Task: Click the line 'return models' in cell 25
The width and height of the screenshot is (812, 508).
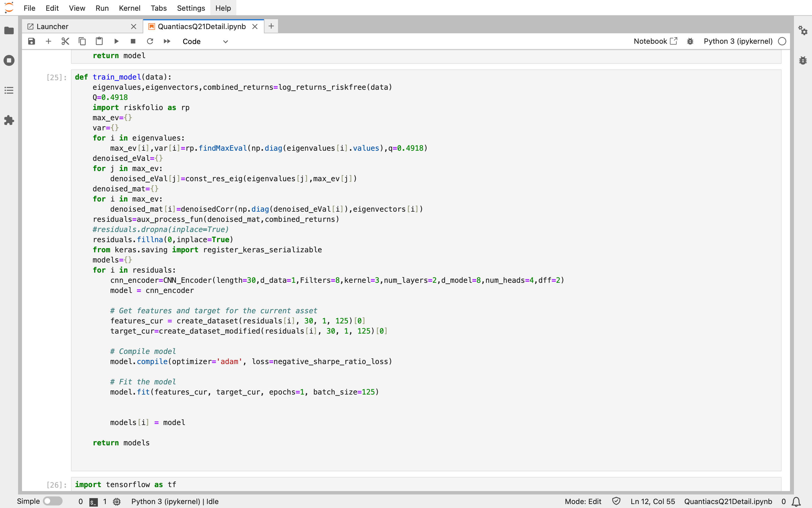Action: [x=121, y=443]
